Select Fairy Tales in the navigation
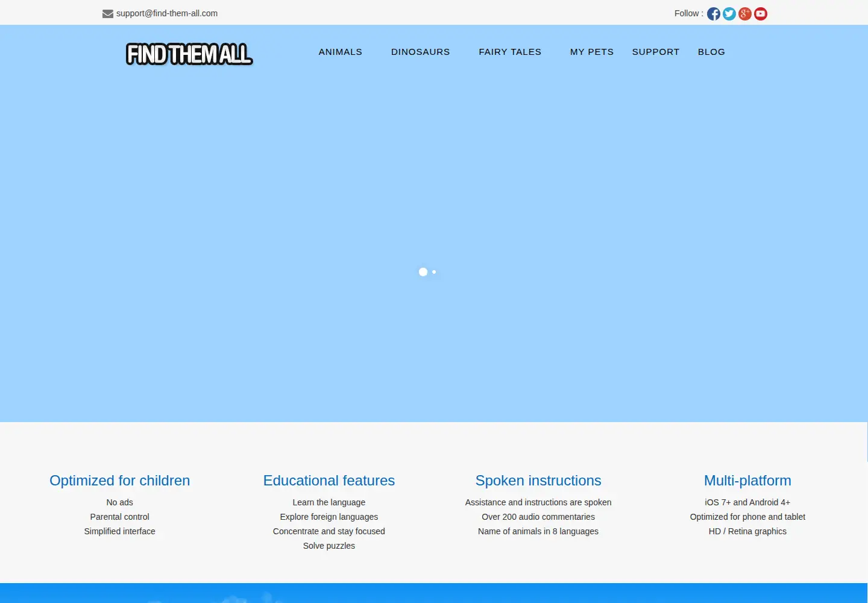The image size is (868, 603). click(510, 52)
